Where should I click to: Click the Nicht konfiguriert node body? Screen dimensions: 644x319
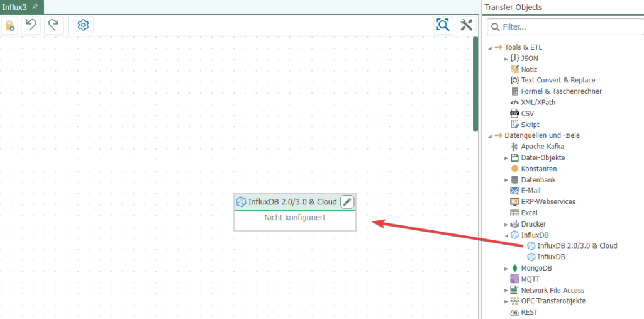pos(294,218)
